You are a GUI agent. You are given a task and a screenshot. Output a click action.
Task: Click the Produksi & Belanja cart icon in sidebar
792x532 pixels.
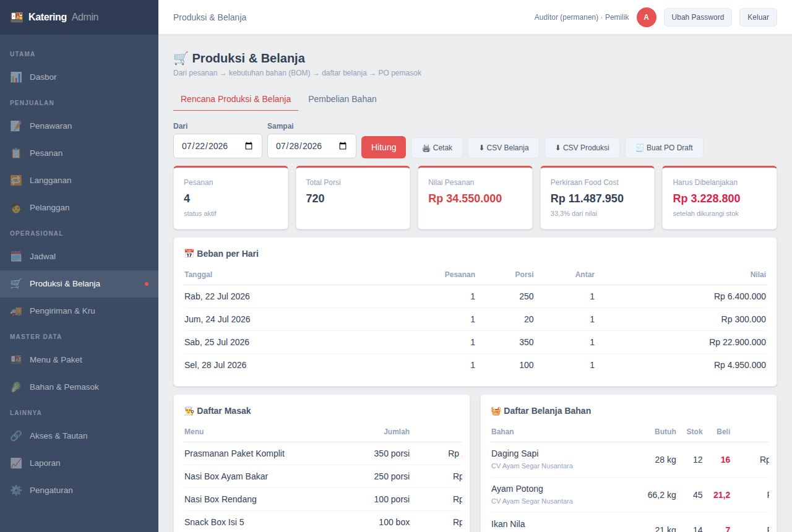(16, 284)
